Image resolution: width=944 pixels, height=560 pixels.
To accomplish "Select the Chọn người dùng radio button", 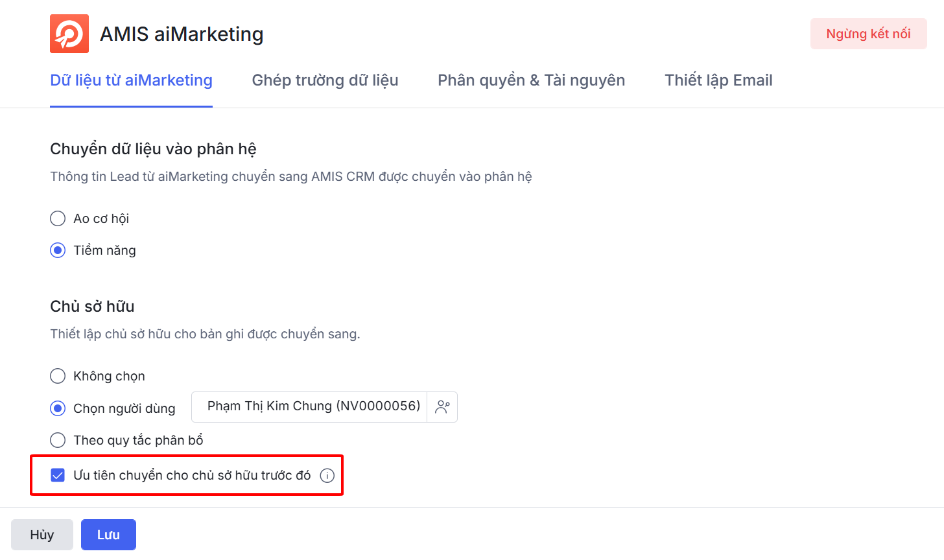I will click(x=58, y=408).
